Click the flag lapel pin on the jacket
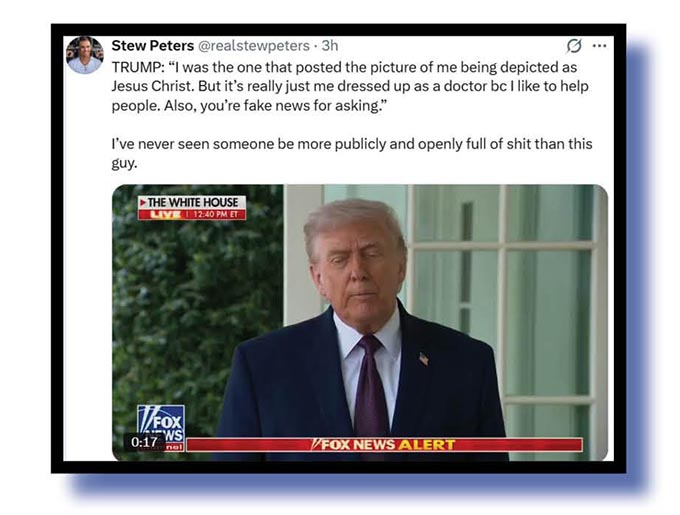The height and width of the screenshot is (515, 680). click(x=424, y=359)
